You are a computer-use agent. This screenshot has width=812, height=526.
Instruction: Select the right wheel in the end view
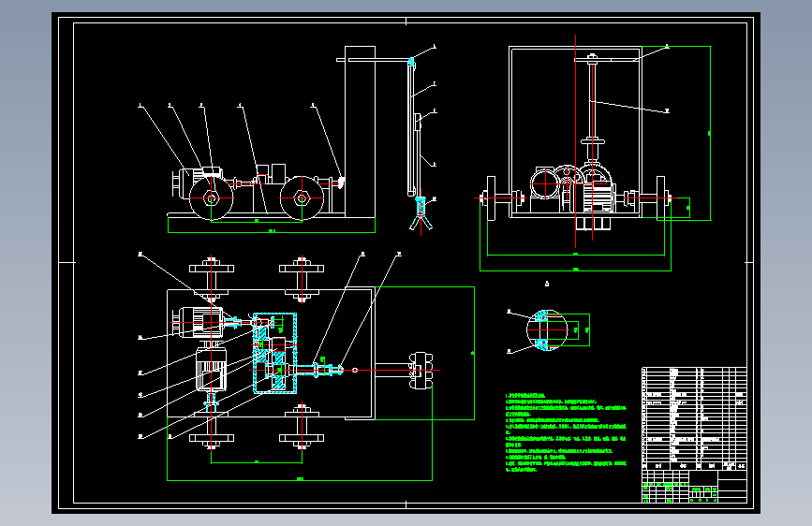coord(661,197)
